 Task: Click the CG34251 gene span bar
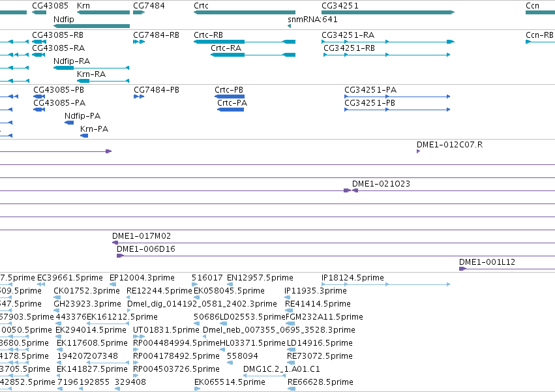point(388,12)
